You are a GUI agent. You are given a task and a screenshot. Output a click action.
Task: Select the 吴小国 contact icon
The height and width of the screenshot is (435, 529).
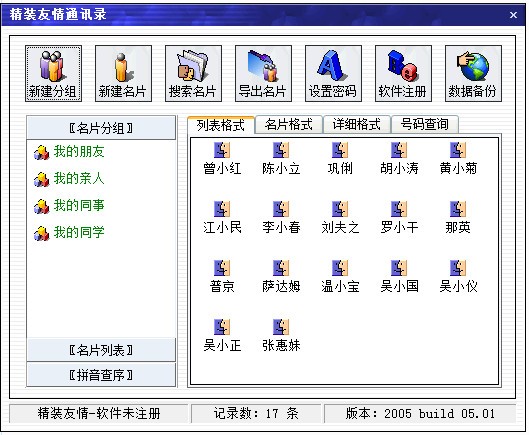399,268
